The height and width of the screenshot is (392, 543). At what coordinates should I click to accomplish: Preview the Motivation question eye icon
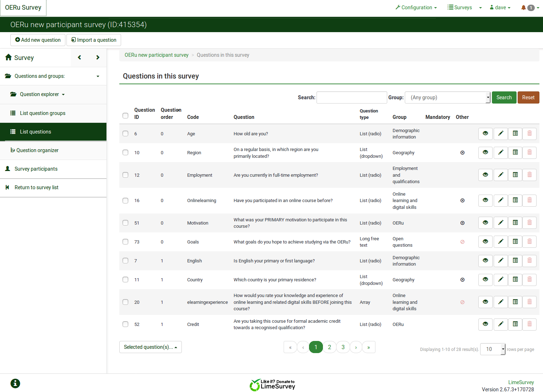pos(485,223)
